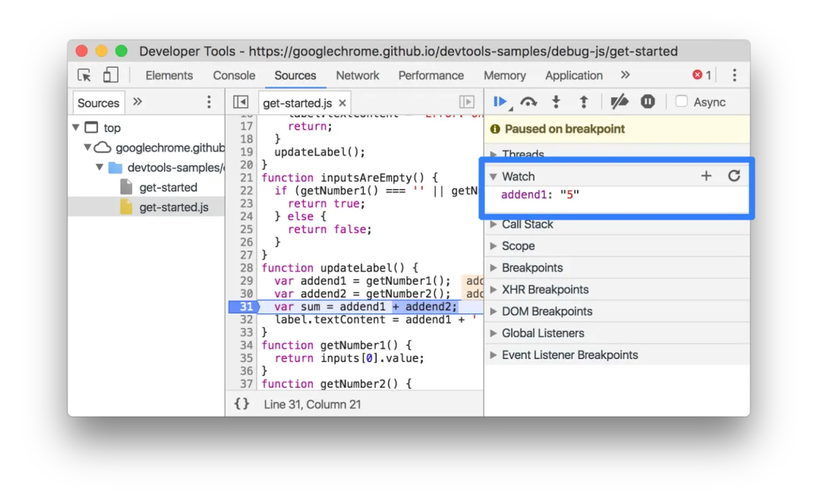Refresh the watch expressions

734,176
